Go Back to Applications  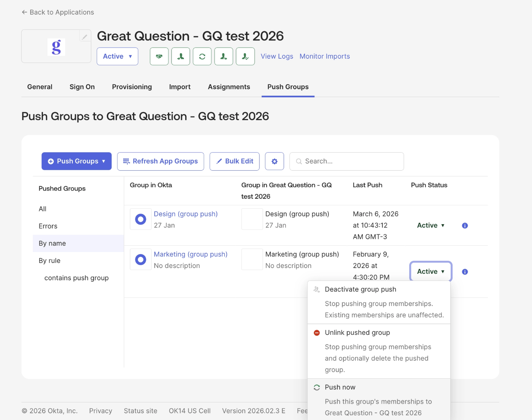coord(58,12)
